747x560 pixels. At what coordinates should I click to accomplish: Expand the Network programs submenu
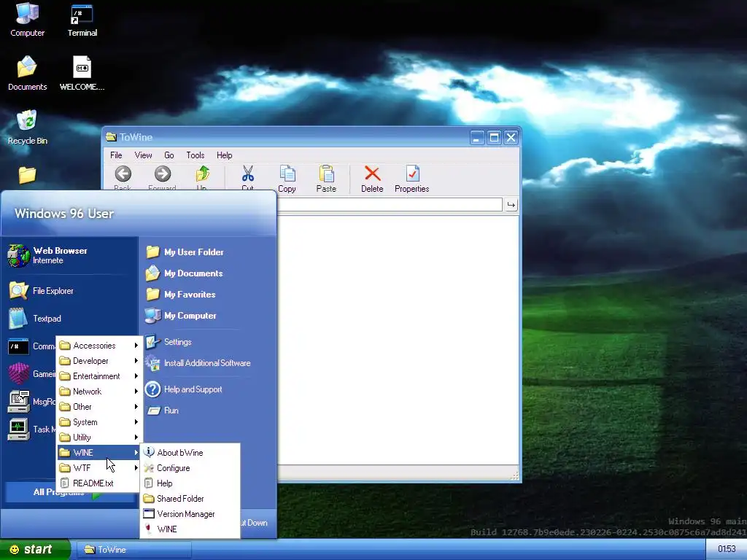[x=98, y=392]
